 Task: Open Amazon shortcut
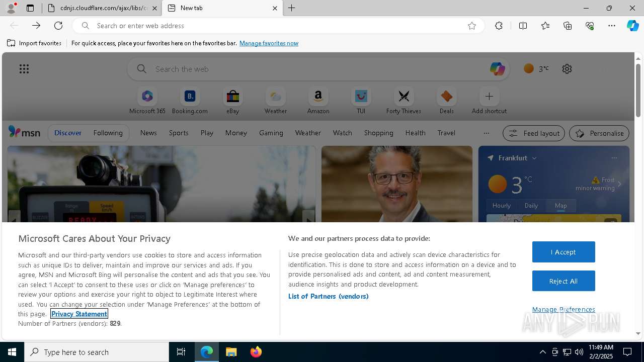[x=318, y=101]
